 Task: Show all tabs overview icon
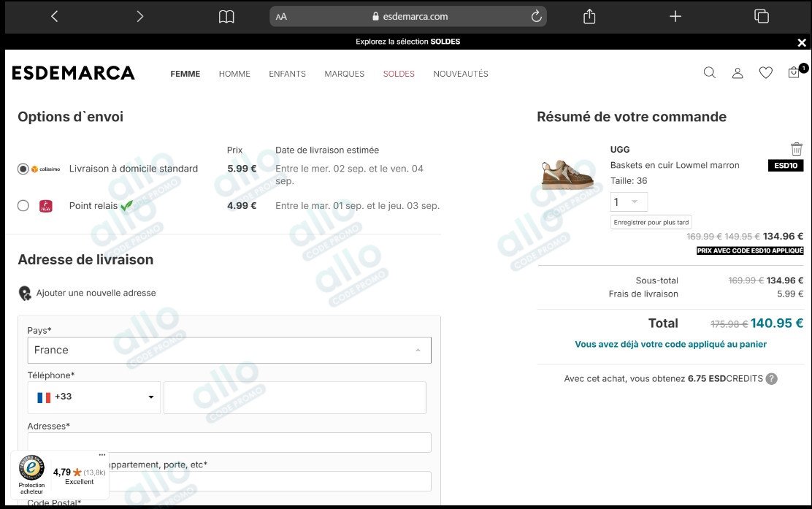761,17
